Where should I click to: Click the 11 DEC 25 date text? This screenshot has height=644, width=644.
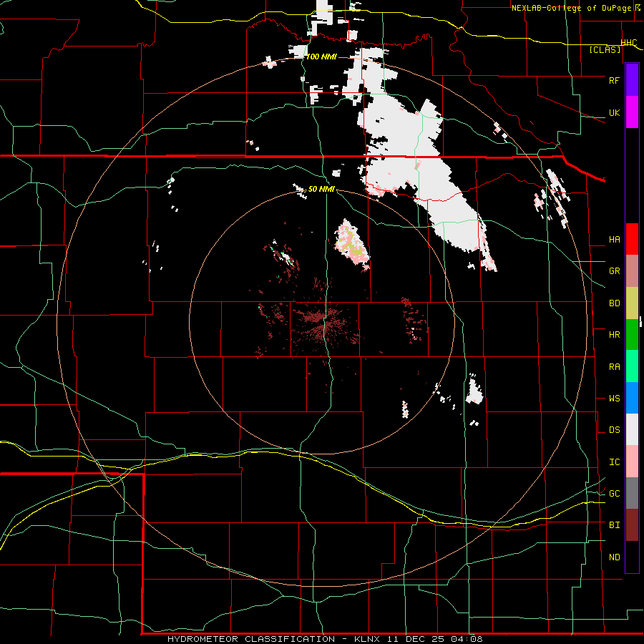click(x=416, y=639)
